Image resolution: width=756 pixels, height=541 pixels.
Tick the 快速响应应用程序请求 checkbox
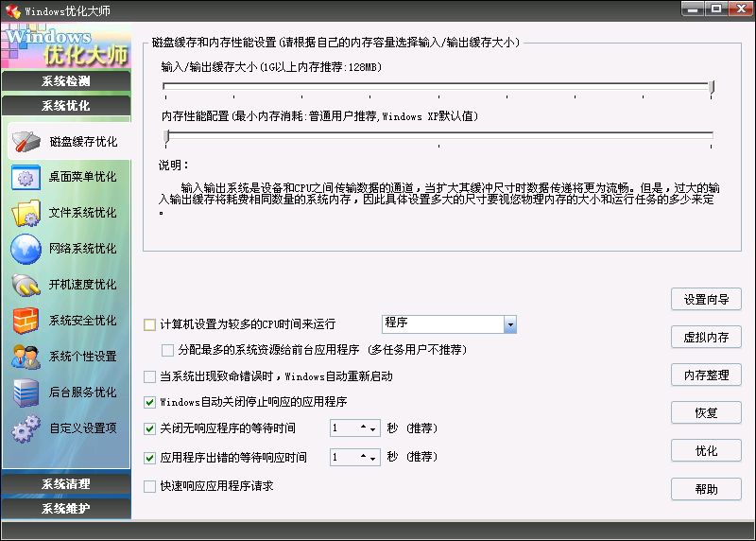pyautogui.click(x=149, y=487)
